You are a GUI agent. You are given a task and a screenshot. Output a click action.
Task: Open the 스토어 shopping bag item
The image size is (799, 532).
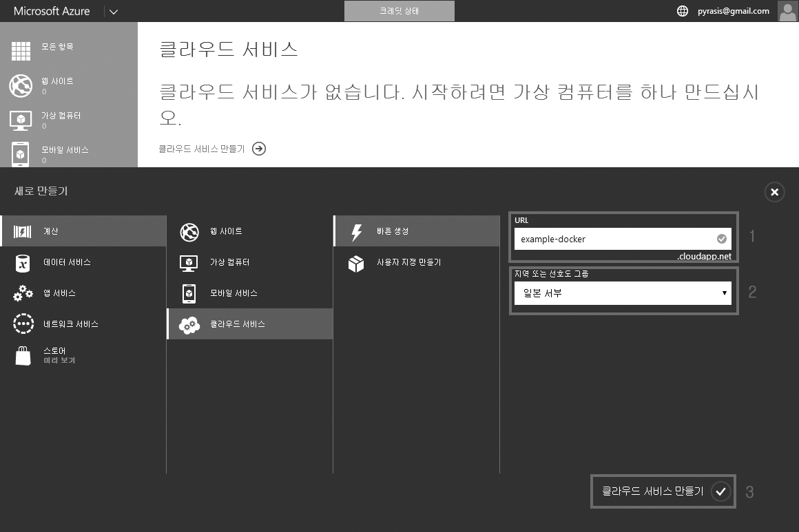click(23, 356)
